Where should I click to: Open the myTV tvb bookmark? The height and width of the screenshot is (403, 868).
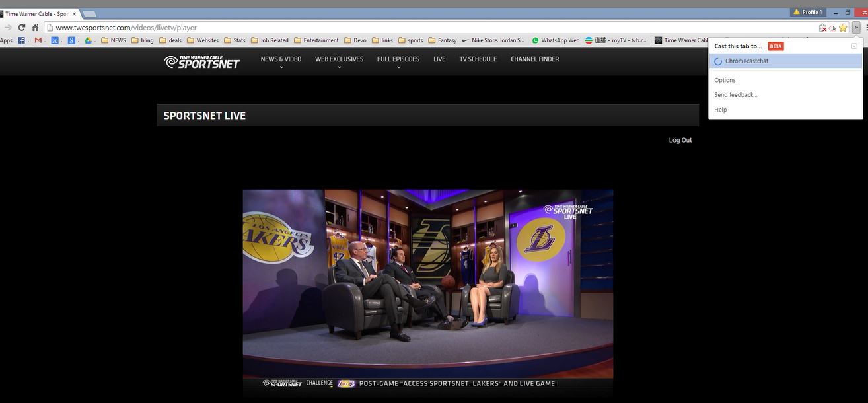click(x=616, y=40)
